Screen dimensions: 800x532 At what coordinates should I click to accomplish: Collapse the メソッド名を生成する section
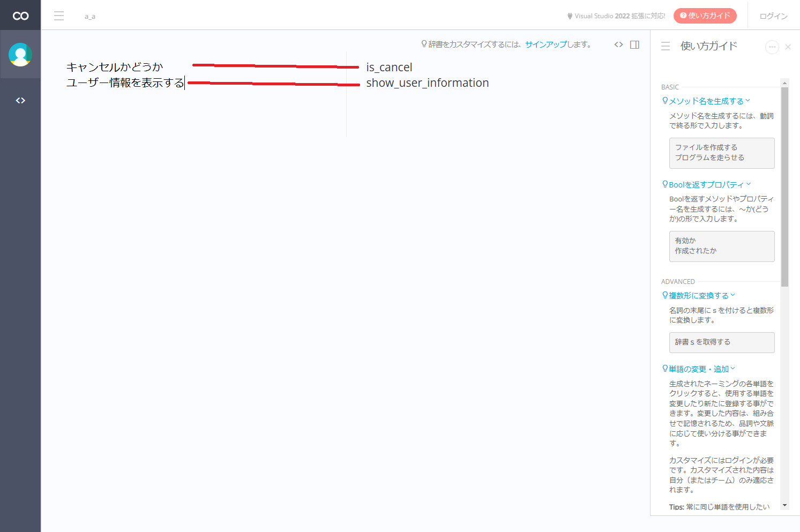706,101
